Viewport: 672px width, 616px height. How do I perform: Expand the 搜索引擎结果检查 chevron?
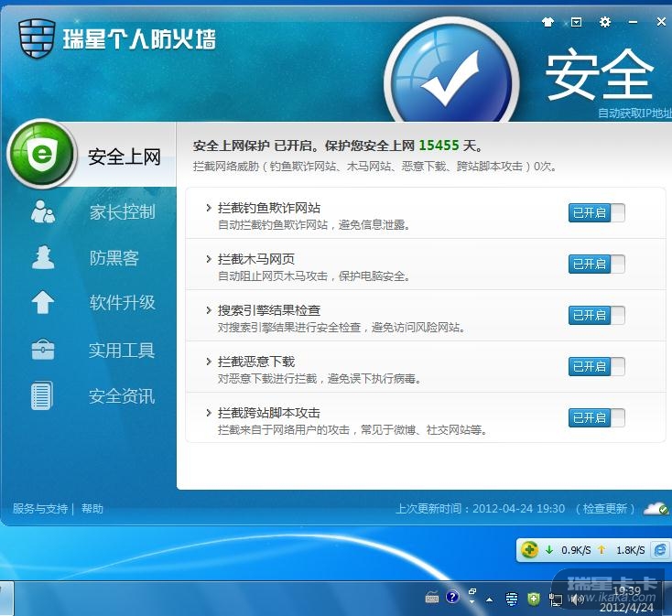(209, 310)
